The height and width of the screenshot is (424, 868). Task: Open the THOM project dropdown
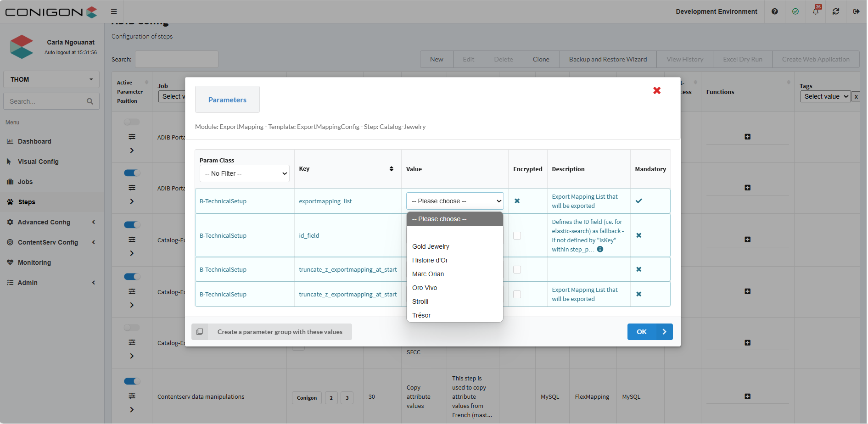[51, 79]
